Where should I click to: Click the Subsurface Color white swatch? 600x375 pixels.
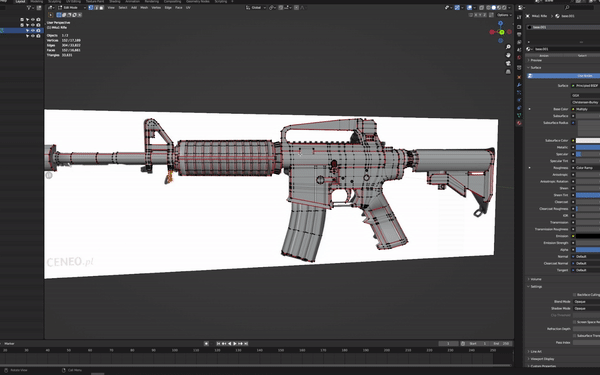tap(588, 140)
